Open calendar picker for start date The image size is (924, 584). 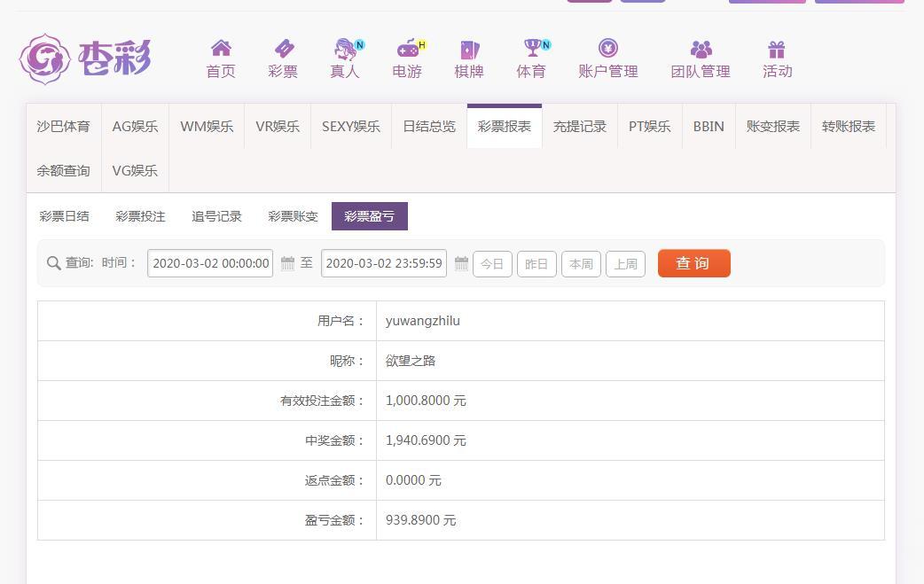(x=287, y=263)
